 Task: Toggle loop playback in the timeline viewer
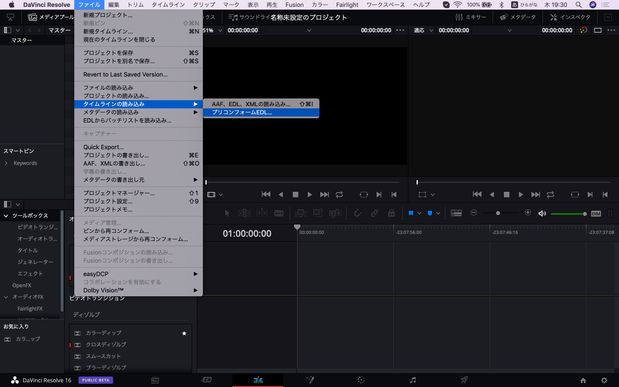point(550,195)
